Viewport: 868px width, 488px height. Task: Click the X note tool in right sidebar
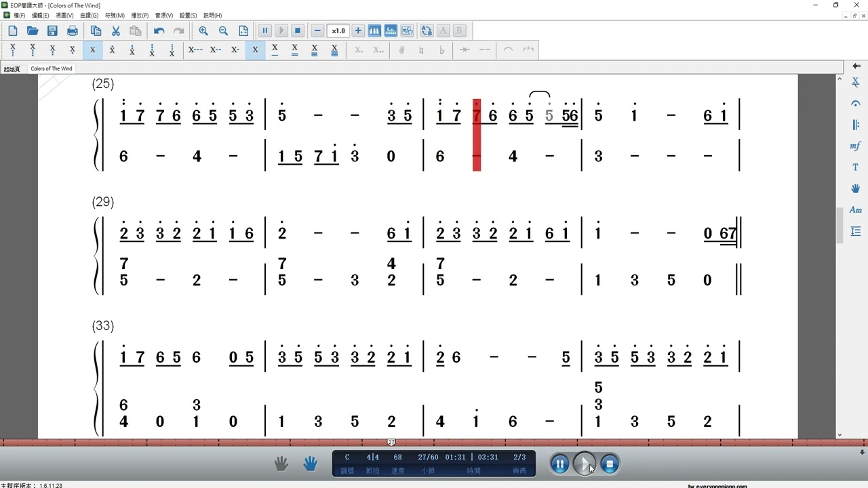coord(856,82)
